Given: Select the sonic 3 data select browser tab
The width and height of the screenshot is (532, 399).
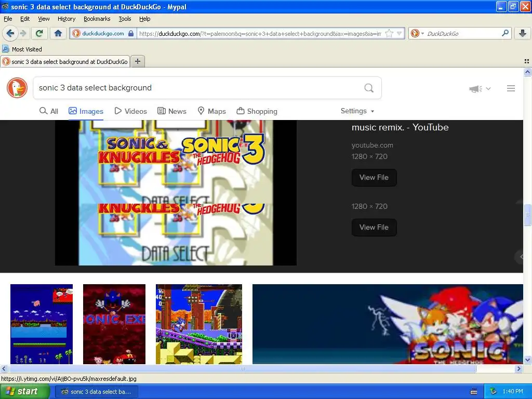Looking at the screenshot, I should click(x=65, y=61).
